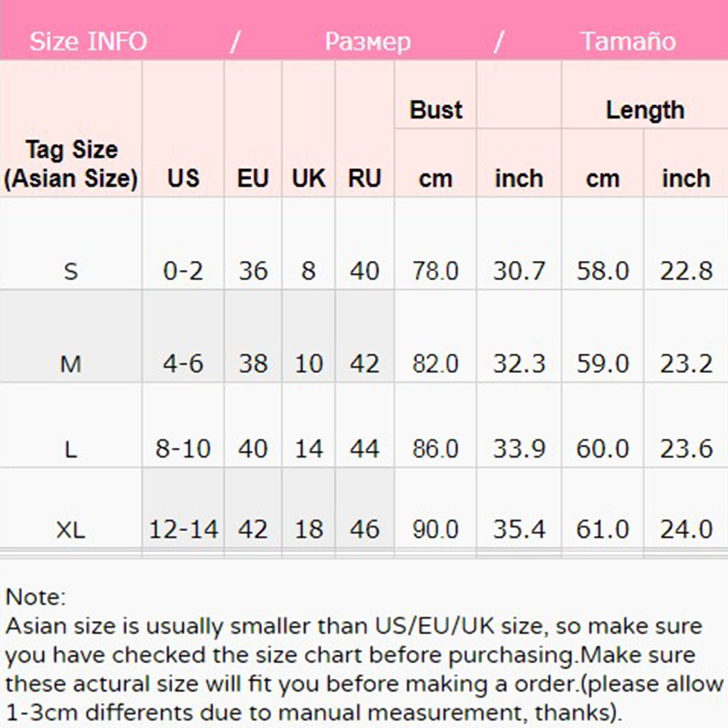This screenshot has width=728, height=728.
Task: Select the XL tag size cell
Action: point(70,530)
